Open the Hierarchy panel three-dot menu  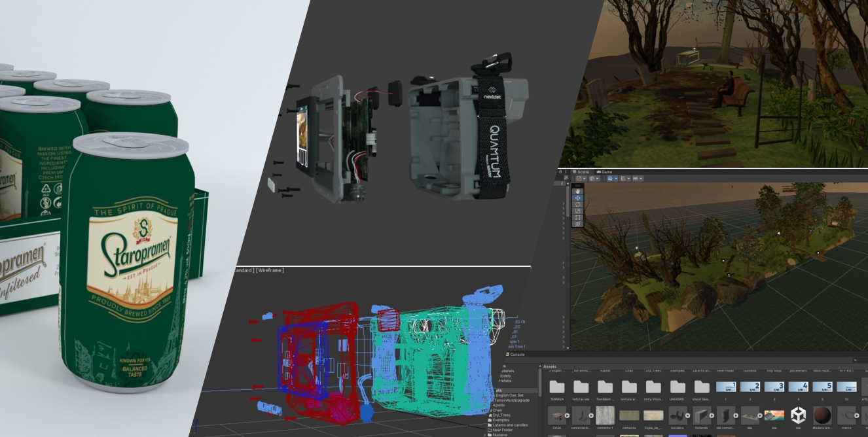click(x=566, y=171)
